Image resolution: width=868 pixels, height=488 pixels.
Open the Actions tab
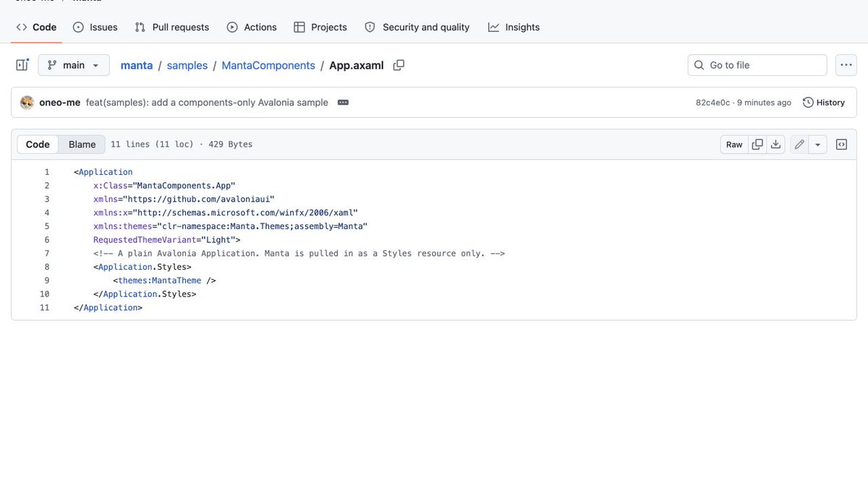coord(252,27)
